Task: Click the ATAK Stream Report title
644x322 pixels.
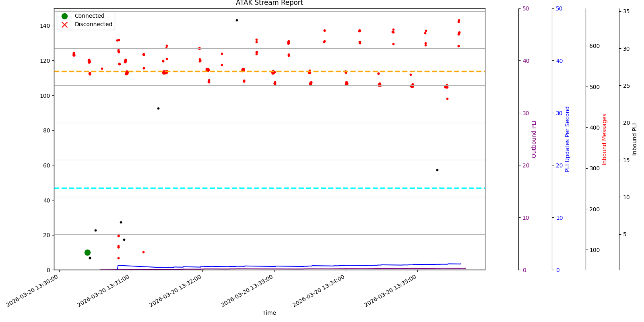Action: pos(269,3)
